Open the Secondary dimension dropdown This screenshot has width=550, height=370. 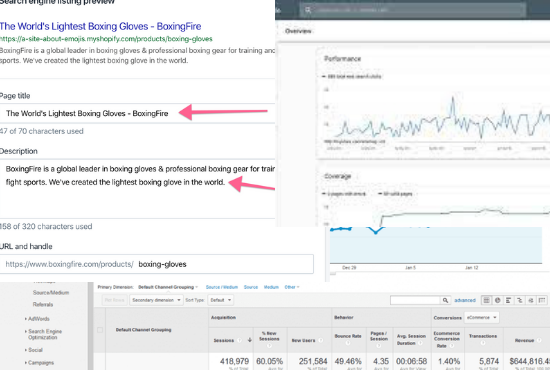[x=156, y=300]
